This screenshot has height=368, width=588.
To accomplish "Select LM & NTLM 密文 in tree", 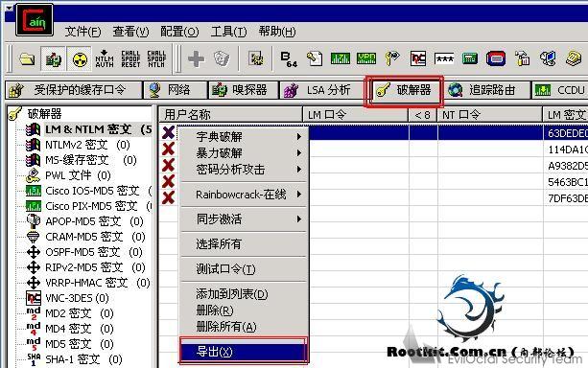I will click(x=98, y=129).
